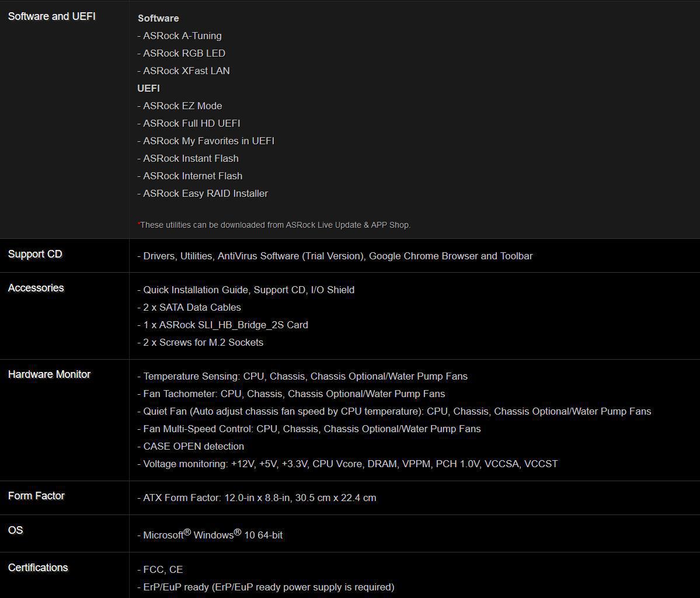Click the 'Software and UEFI' row label
The width and height of the screenshot is (700, 598).
(52, 16)
